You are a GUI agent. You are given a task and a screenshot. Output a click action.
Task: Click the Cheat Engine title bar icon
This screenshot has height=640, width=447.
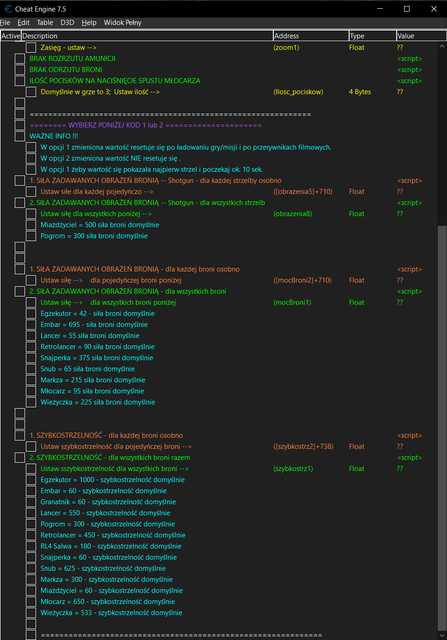point(8,9)
